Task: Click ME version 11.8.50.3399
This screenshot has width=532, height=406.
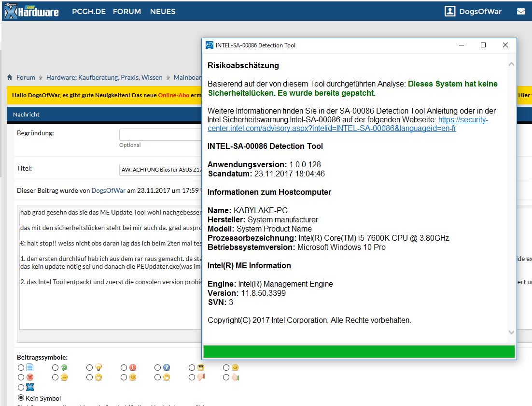Action: pos(263,293)
